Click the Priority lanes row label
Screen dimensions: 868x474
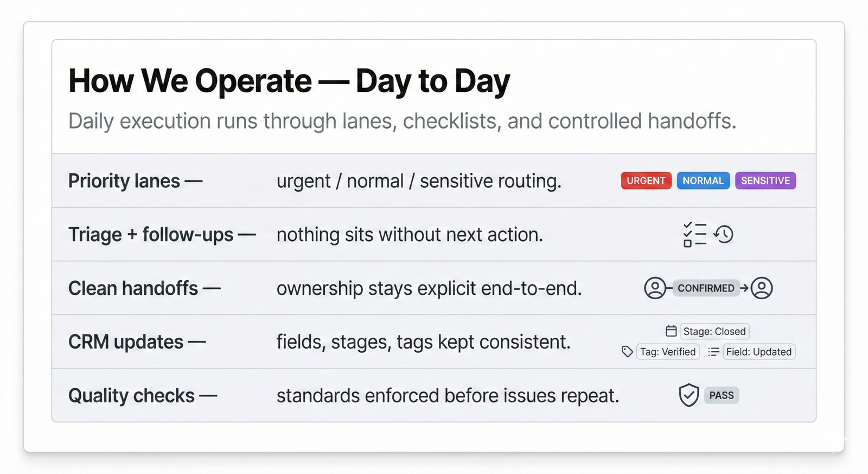[x=124, y=181]
